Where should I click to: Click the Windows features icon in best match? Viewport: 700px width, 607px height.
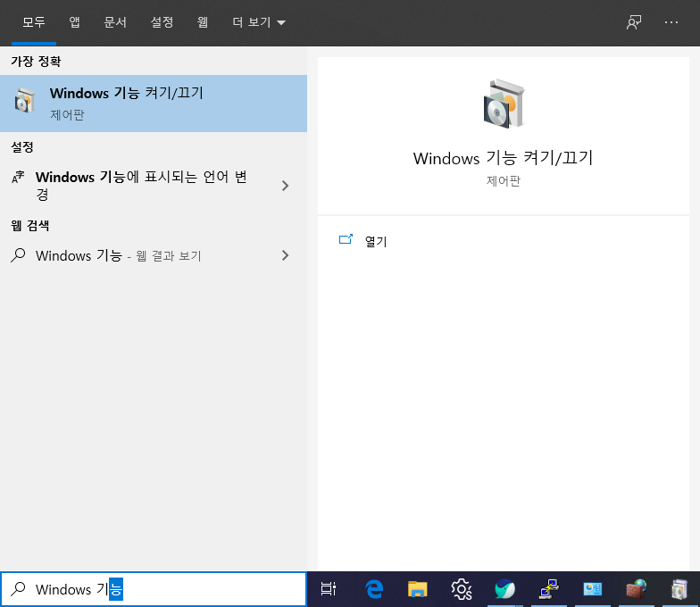click(25, 101)
